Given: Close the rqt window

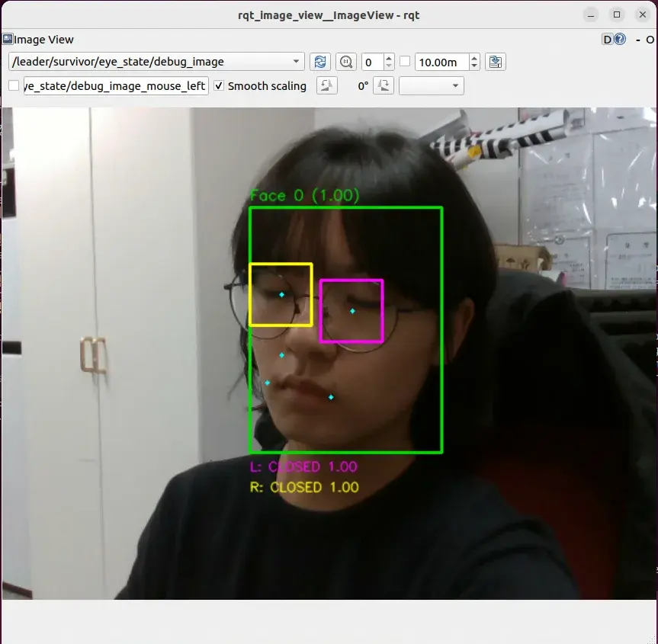Looking at the screenshot, I should click(x=643, y=15).
